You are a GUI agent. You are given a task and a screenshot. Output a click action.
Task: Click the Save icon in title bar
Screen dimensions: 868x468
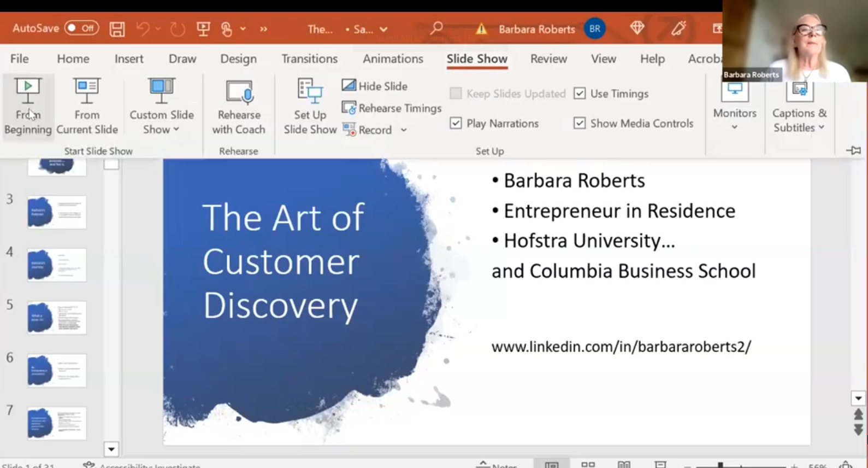(x=117, y=29)
